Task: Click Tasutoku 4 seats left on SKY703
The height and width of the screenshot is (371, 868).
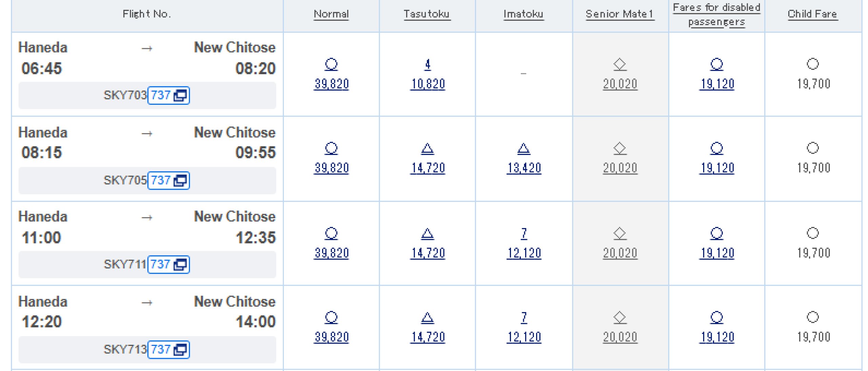Action: 428,64
